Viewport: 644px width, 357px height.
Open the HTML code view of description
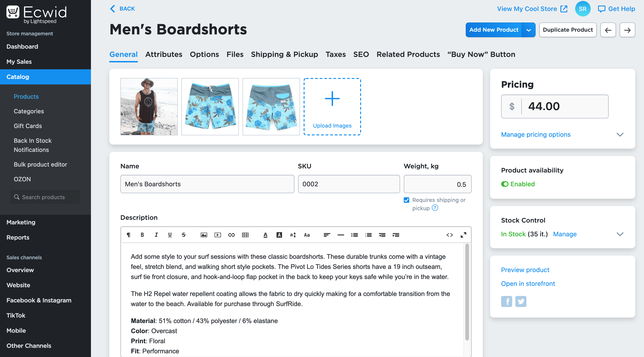449,235
